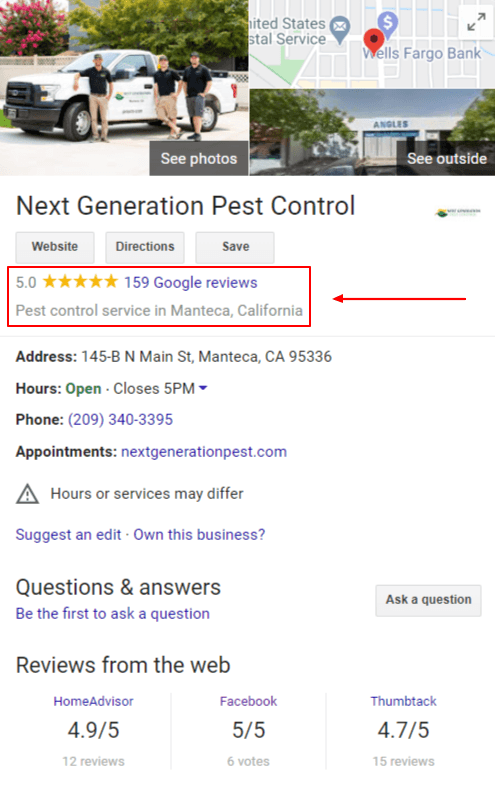Expand the map with fullscreen arrows icon
Viewport: 495px width, 785px height.
pos(476,23)
